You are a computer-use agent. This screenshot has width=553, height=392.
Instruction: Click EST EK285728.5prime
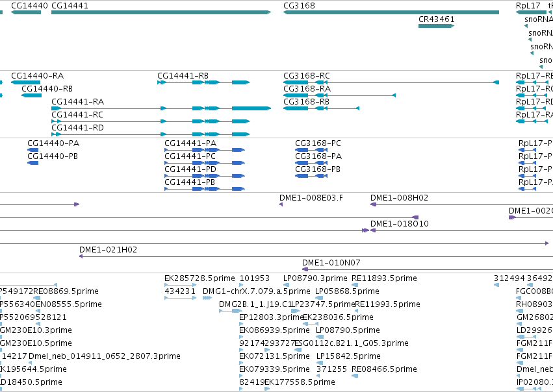(199, 278)
